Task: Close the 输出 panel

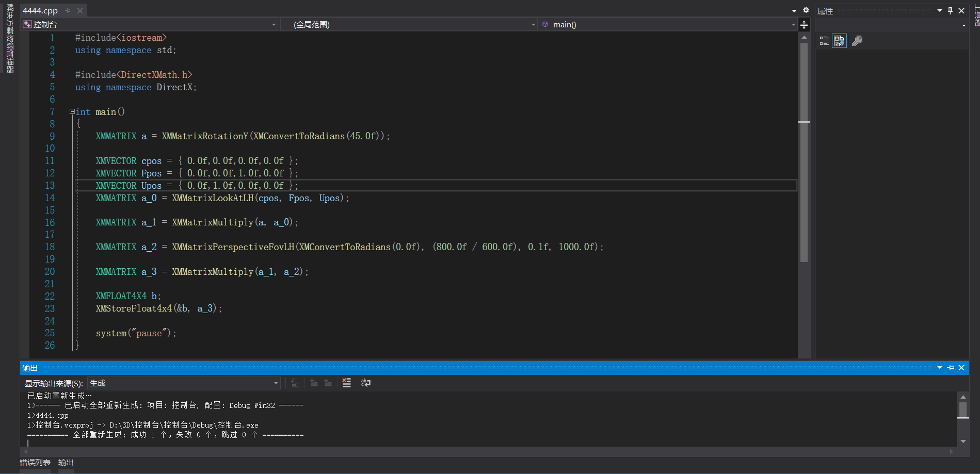Action: [961, 367]
